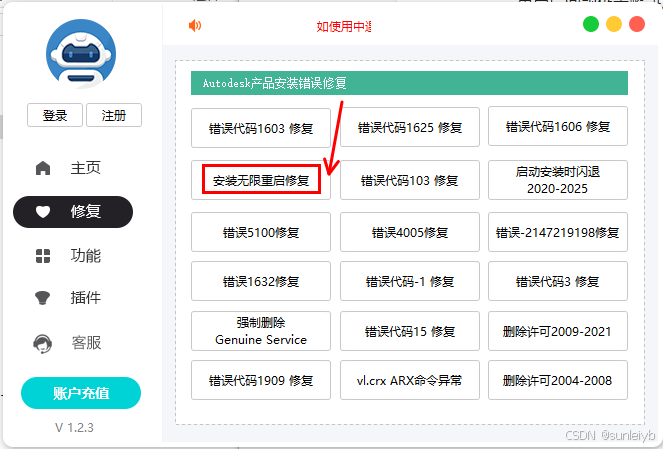Click the 注册 register button

pyautogui.click(x=114, y=115)
